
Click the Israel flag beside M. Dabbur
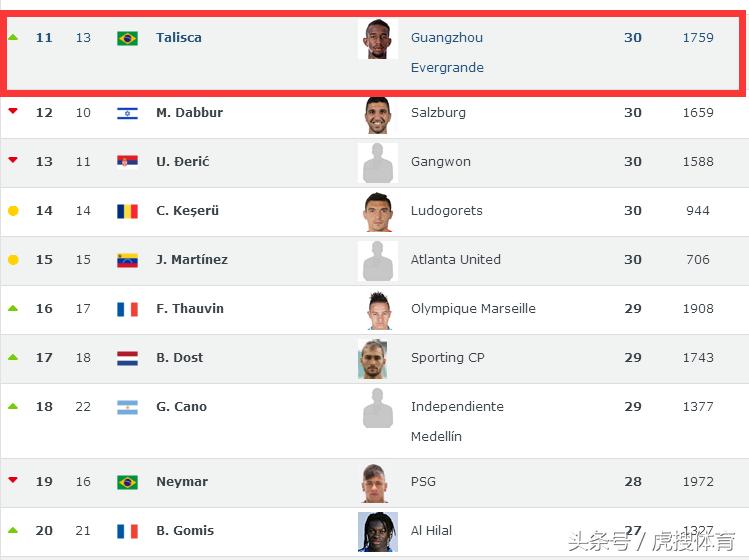(127, 113)
